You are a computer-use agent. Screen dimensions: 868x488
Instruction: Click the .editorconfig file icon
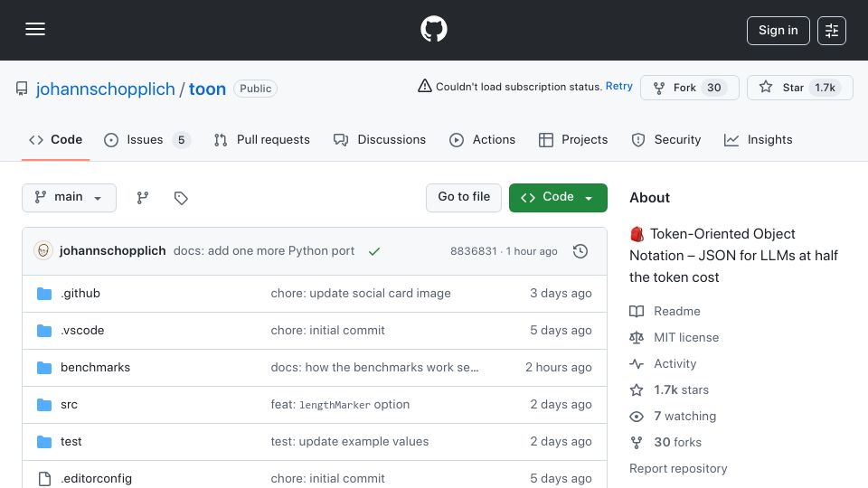(44, 479)
